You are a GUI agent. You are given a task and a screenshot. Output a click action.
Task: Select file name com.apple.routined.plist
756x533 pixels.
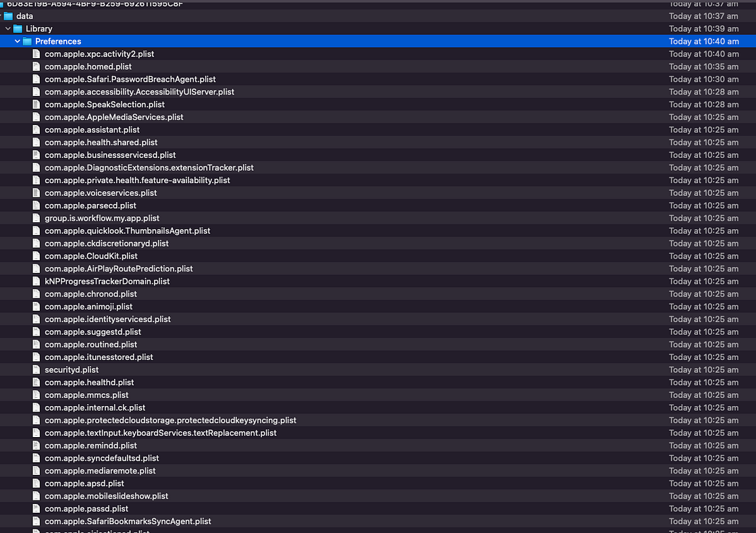point(90,345)
